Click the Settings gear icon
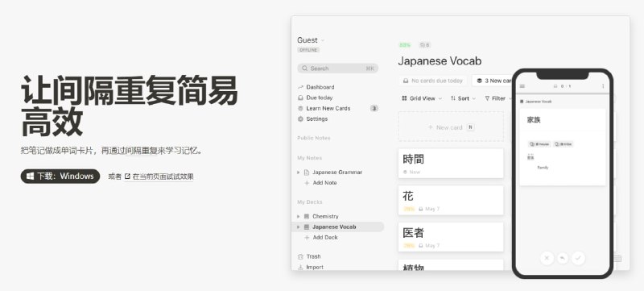644x291 pixels. pyautogui.click(x=300, y=118)
